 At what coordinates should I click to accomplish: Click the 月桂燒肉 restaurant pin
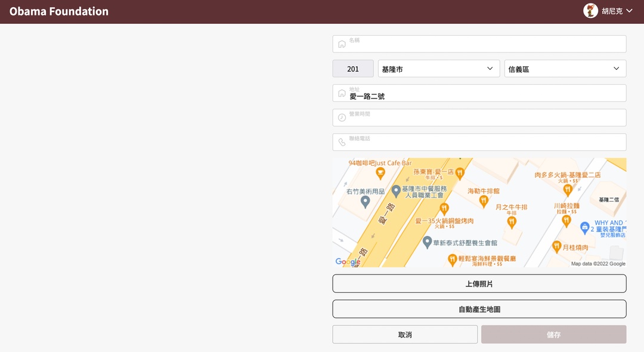556,247
